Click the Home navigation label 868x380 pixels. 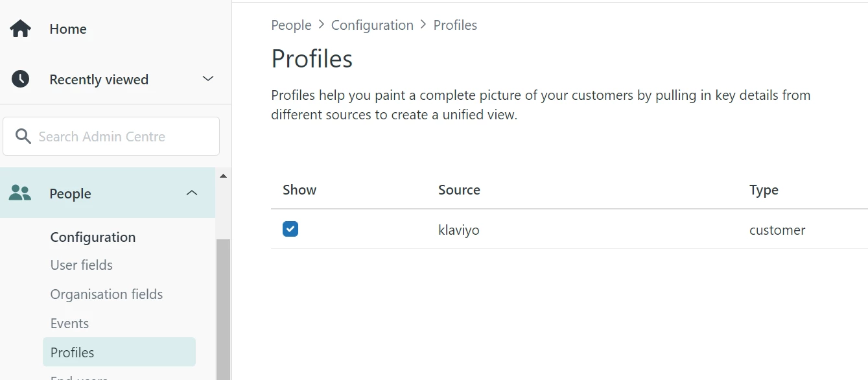[x=68, y=29]
